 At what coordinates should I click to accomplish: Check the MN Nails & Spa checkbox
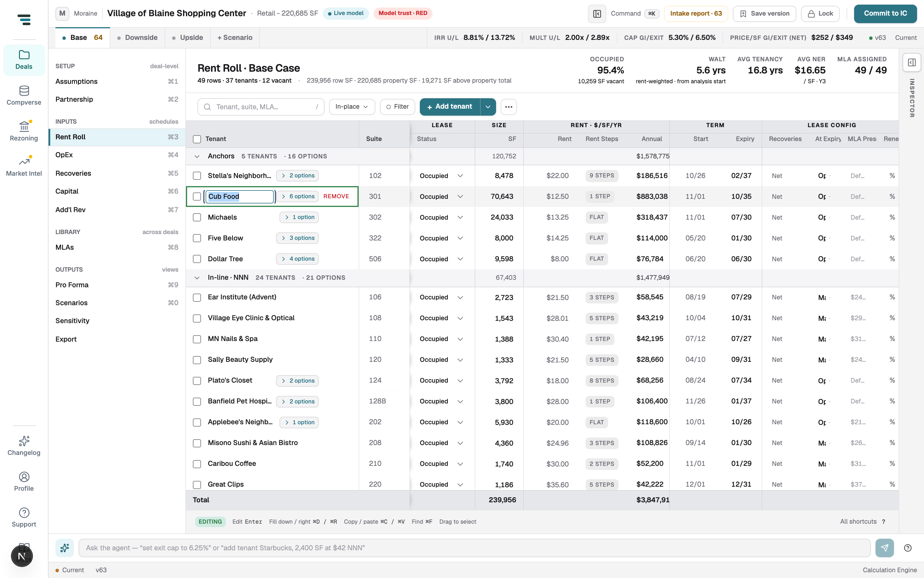[x=197, y=339]
